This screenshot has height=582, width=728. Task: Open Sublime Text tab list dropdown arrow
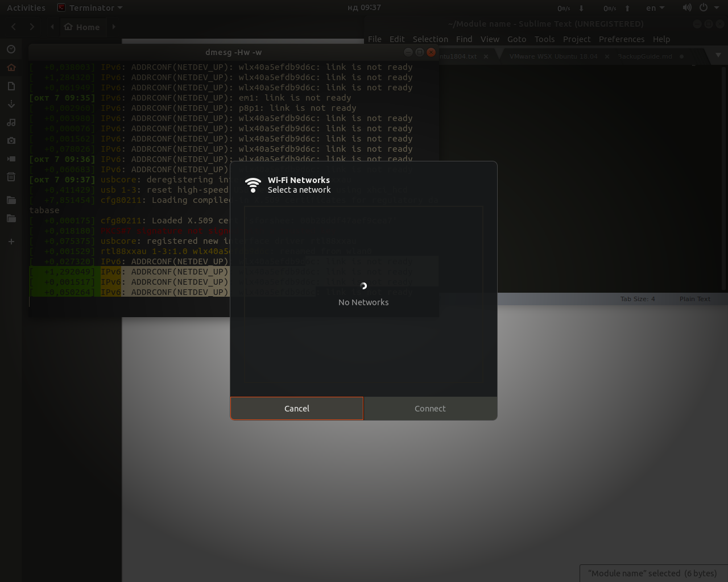click(718, 55)
